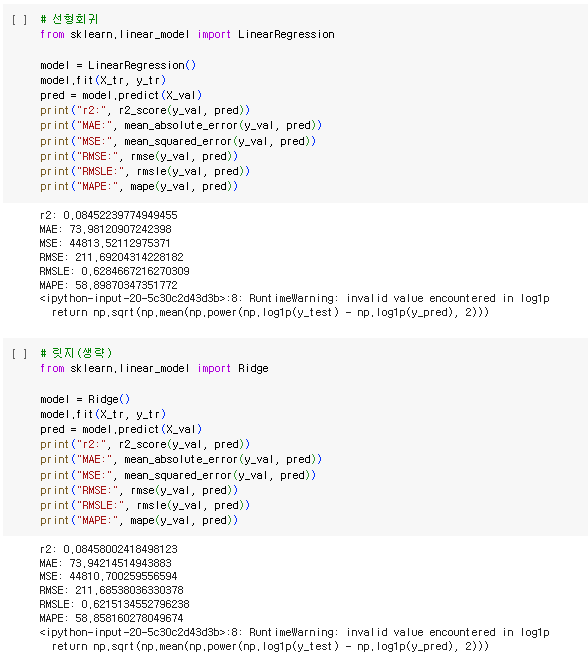Click output 'RMSE: 211.69204314228182'

click(x=111, y=257)
